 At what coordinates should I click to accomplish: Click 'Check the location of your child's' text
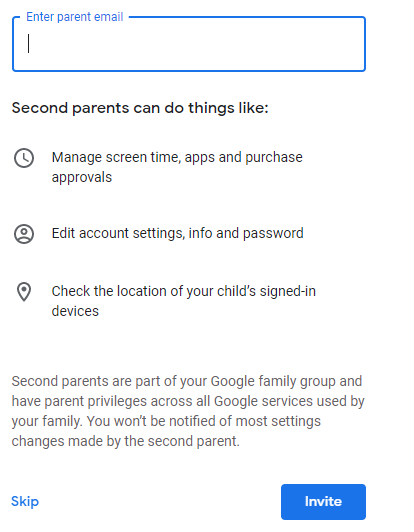[x=153, y=291]
